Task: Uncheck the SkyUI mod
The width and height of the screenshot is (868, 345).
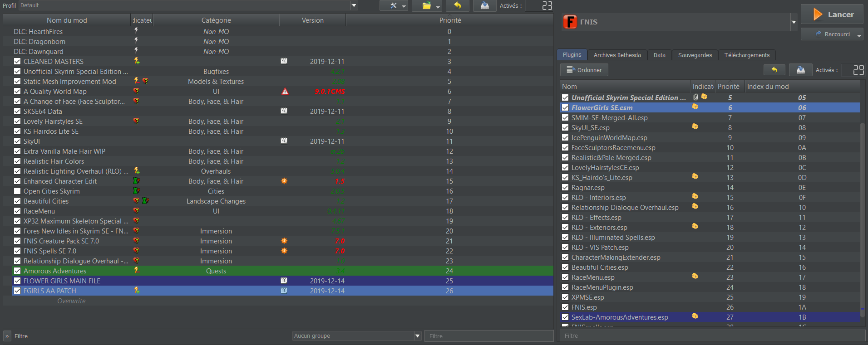Action: coord(17,141)
